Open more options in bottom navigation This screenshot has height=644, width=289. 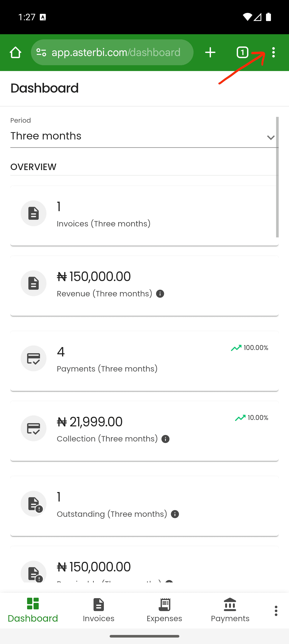pos(276,611)
